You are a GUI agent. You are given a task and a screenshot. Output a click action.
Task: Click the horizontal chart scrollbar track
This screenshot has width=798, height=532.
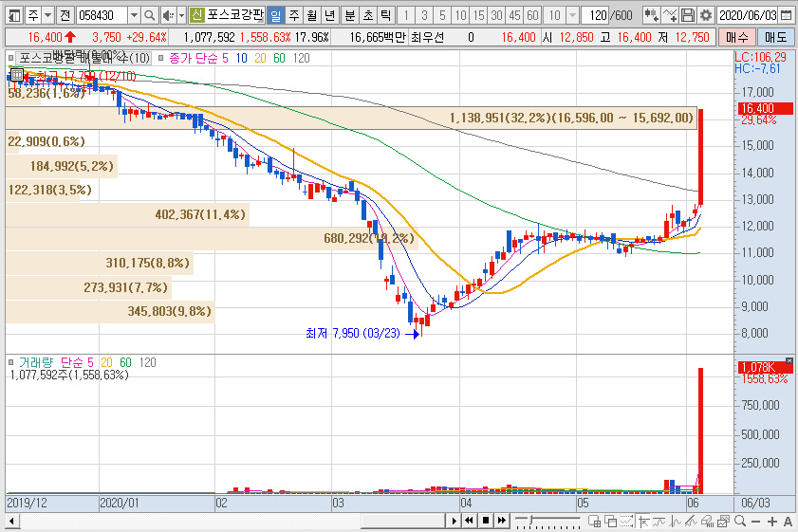[x=233, y=521]
